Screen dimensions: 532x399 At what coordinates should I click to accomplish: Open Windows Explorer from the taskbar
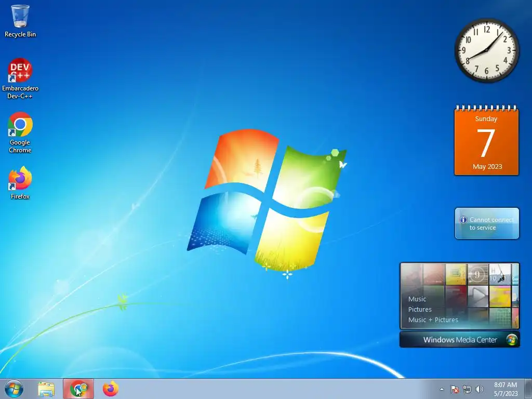46,389
